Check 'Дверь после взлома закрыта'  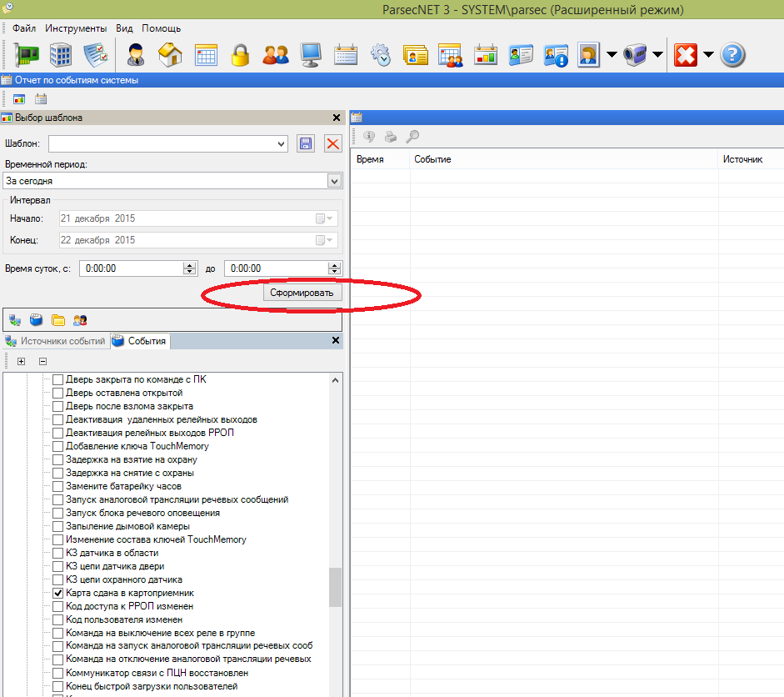[58, 406]
